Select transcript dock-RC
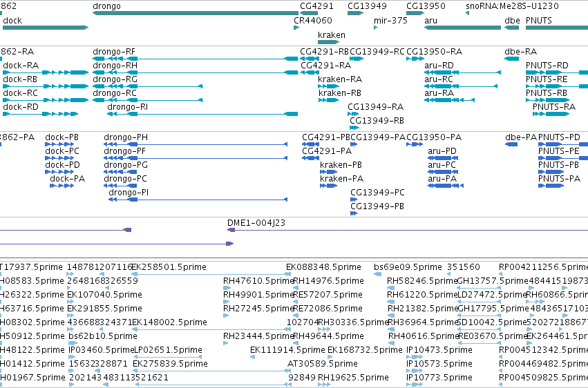Viewport: 588px width, 388px height. coord(46,100)
